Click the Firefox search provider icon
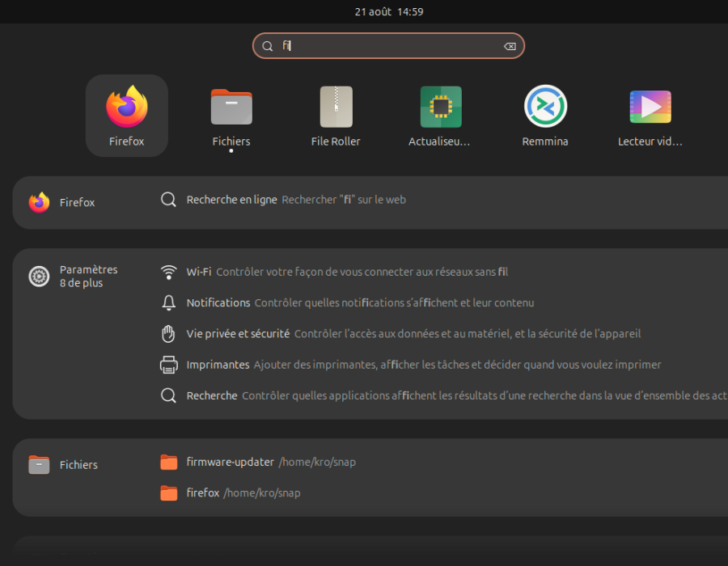This screenshot has height=566, width=728. point(39,202)
